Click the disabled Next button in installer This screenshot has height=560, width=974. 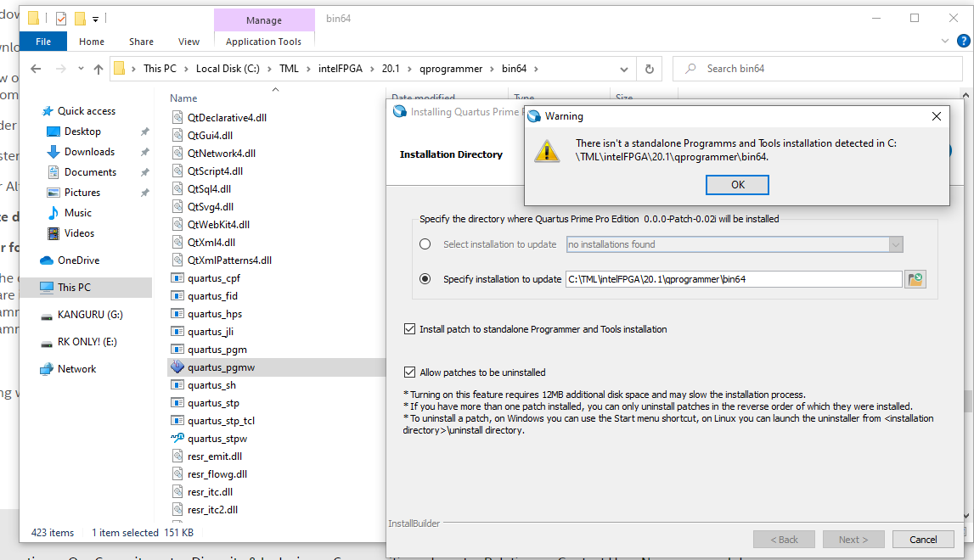(x=853, y=539)
